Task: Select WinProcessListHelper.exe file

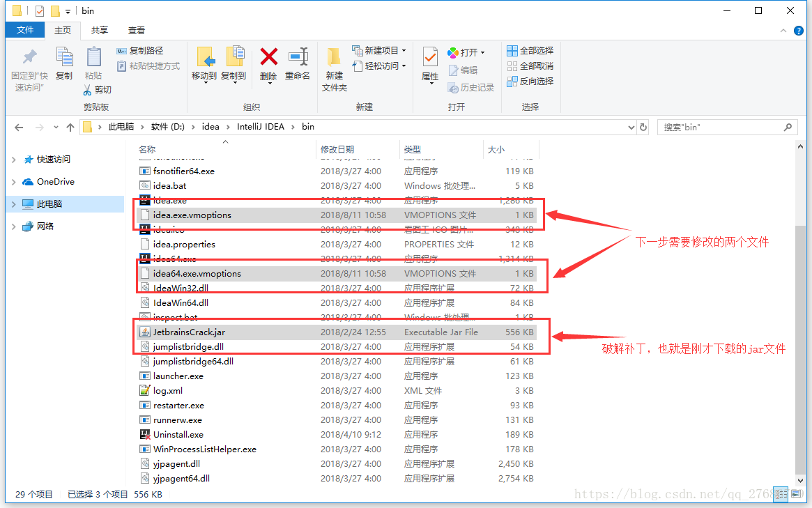Action: point(337,449)
